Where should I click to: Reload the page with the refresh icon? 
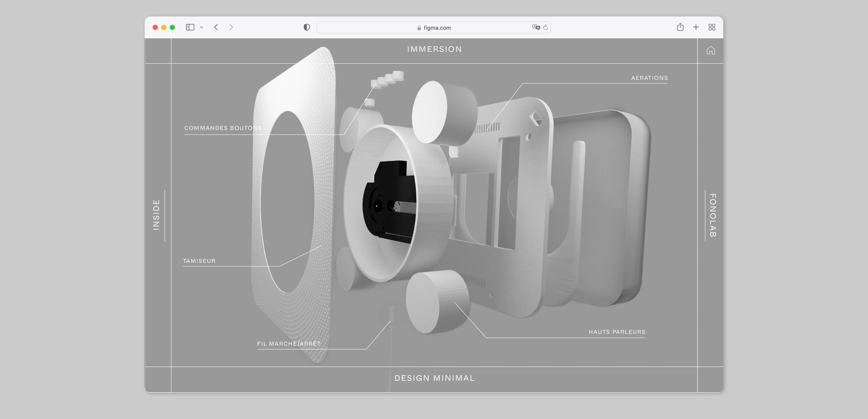point(546,27)
